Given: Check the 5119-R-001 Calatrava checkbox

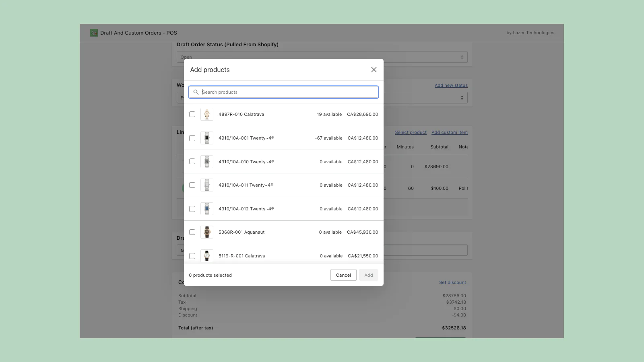Looking at the screenshot, I should click(x=192, y=256).
